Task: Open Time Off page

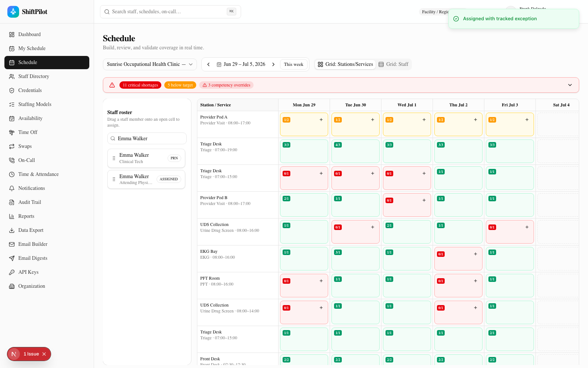Action: point(47,132)
